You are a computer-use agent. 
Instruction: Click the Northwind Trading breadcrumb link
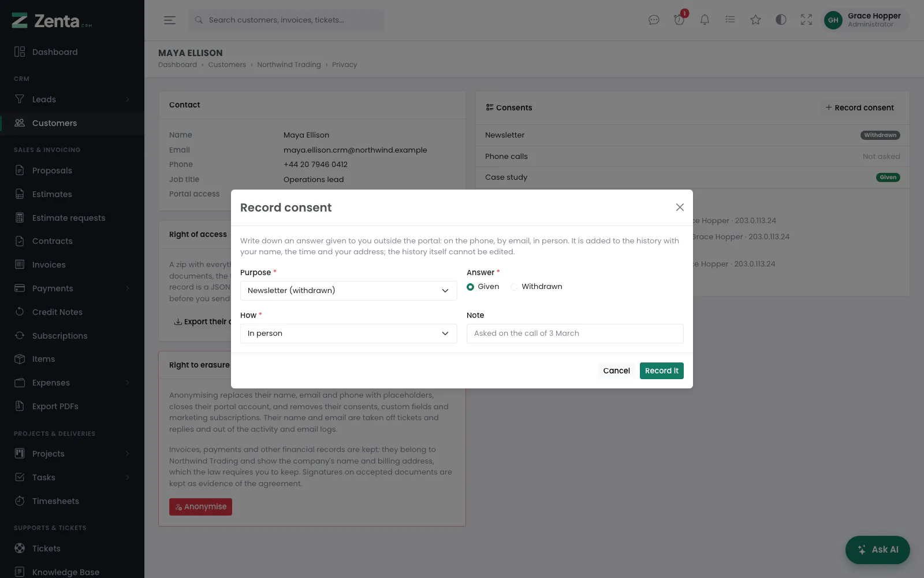pos(289,65)
